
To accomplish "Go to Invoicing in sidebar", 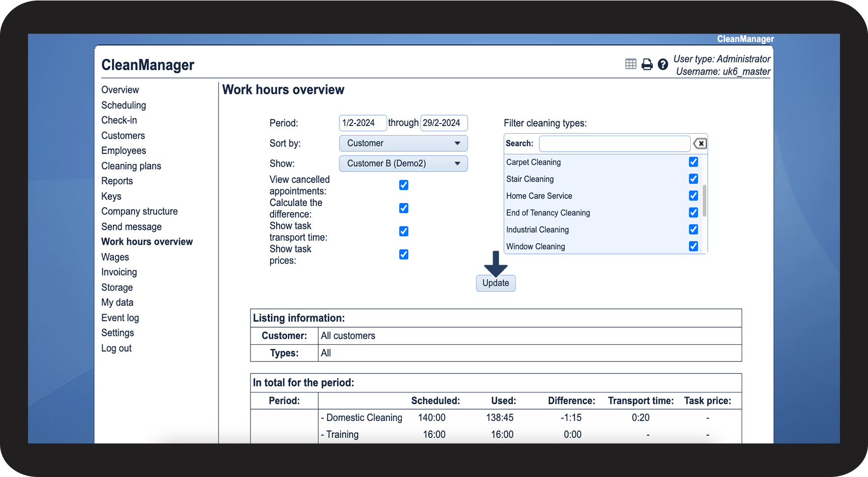I will 119,272.
